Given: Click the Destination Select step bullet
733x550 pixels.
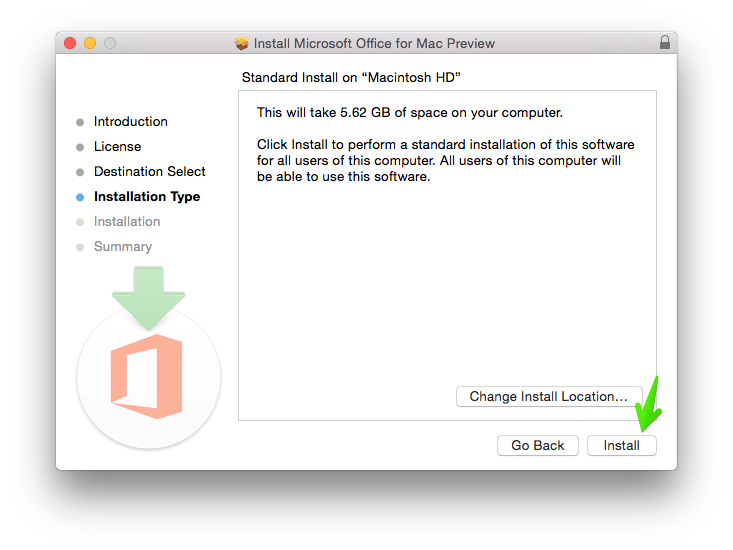Looking at the screenshot, I should 80,172.
